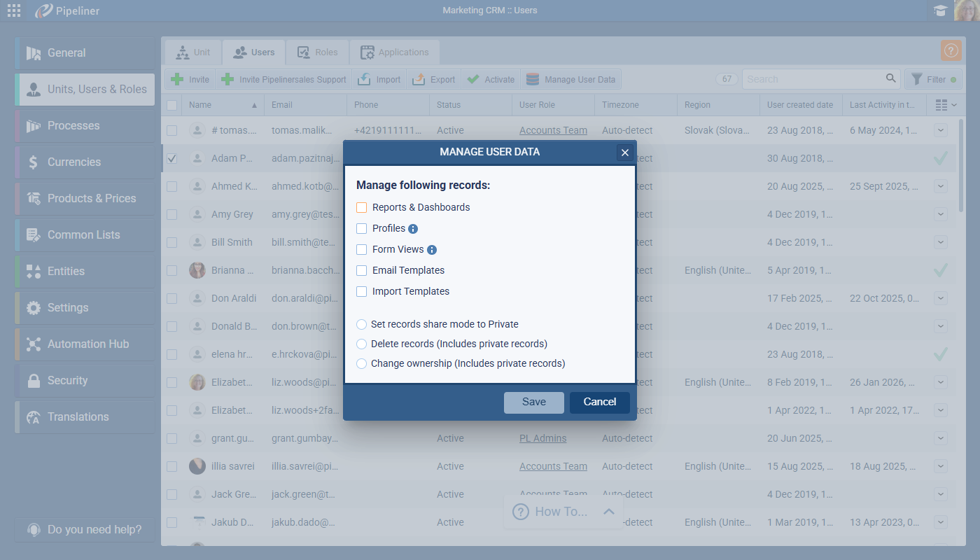Image resolution: width=980 pixels, height=560 pixels.
Task: Enable the Email Templates checkbox
Action: (x=362, y=271)
